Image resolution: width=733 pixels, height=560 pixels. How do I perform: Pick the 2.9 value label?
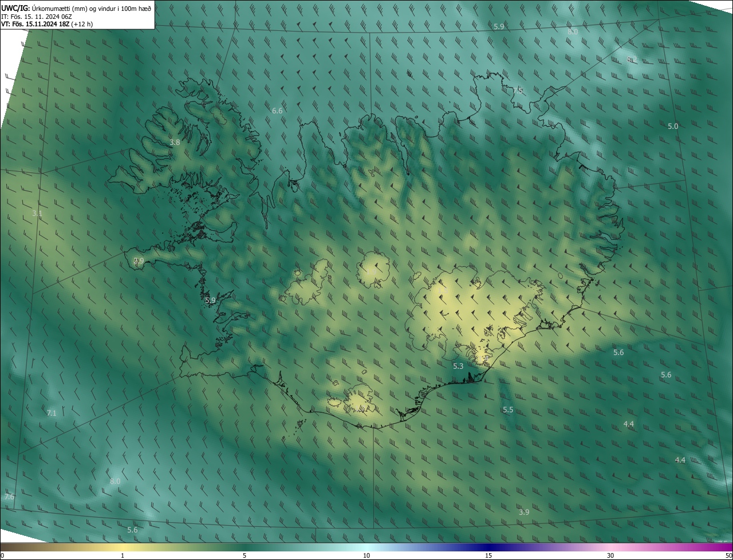pos(139,261)
